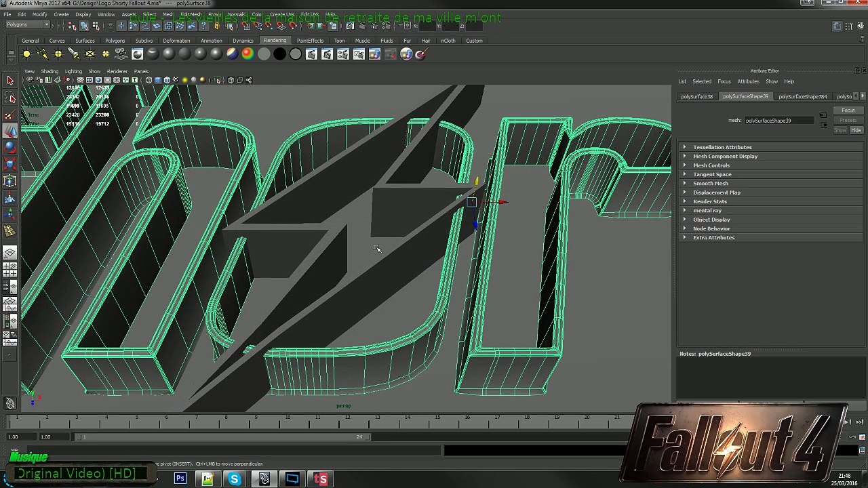Viewport: 868px width, 488px height.
Task: Expand Render Stats section
Action: [770, 201]
